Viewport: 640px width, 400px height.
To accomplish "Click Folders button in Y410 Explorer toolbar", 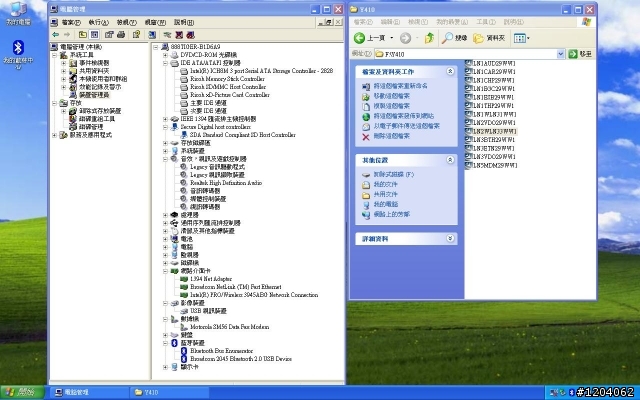I will point(489,38).
